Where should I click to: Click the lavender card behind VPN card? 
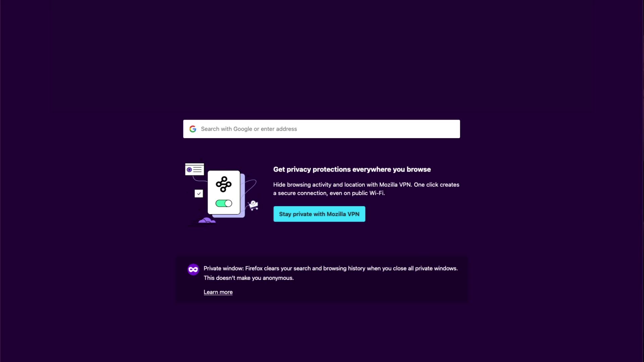pyautogui.click(x=243, y=196)
